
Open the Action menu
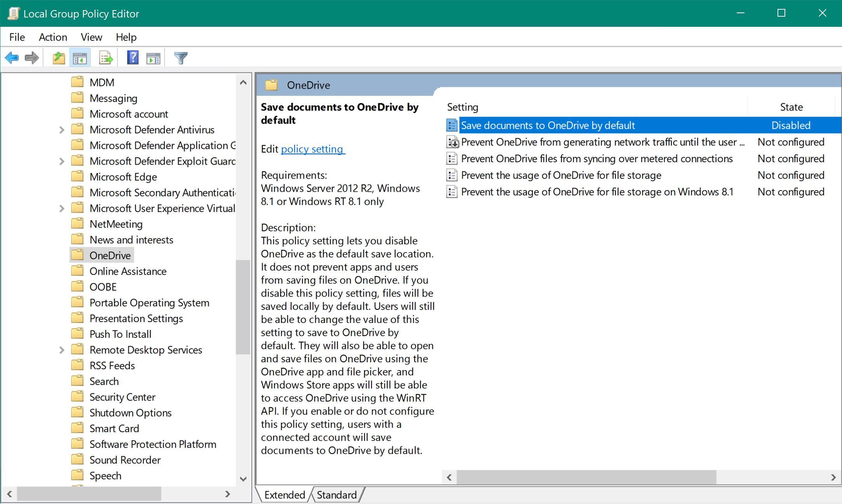(53, 37)
